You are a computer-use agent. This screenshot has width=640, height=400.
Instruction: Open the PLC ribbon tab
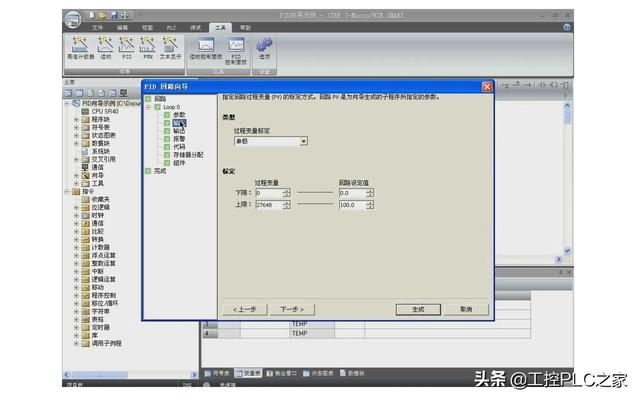(171, 27)
